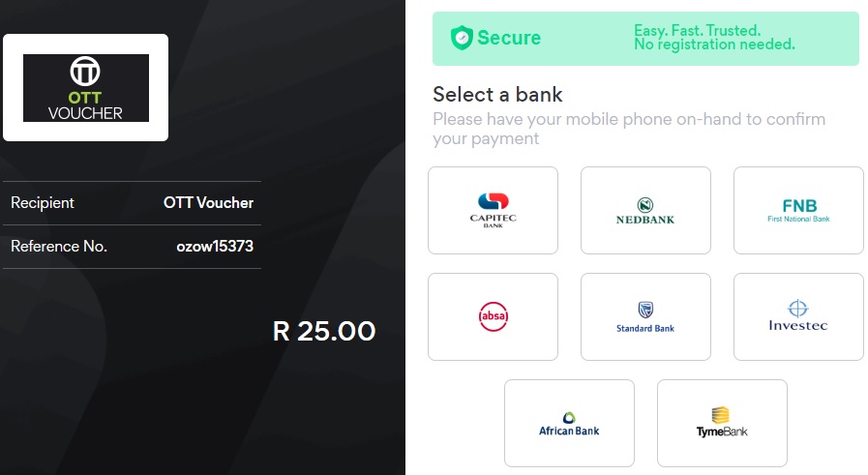Choose the TymeBank option

click(x=722, y=423)
